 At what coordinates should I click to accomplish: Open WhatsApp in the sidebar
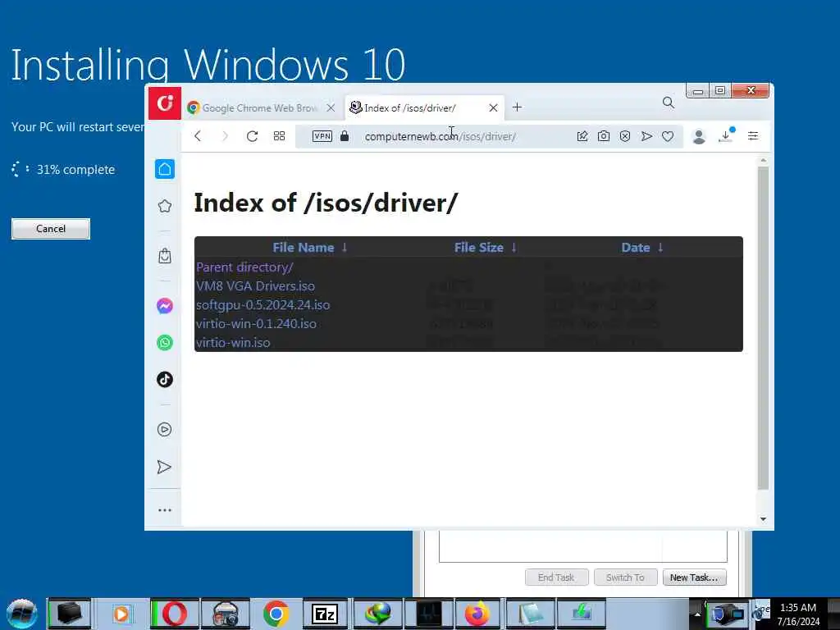pyautogui.click(x=165, y=342)
